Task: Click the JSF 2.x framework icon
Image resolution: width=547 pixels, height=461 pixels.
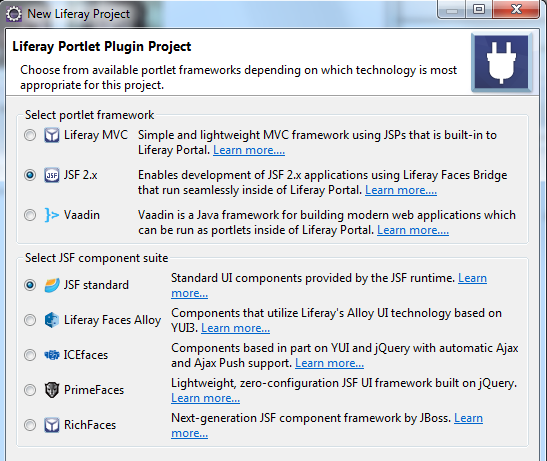Action: [52, 175]
